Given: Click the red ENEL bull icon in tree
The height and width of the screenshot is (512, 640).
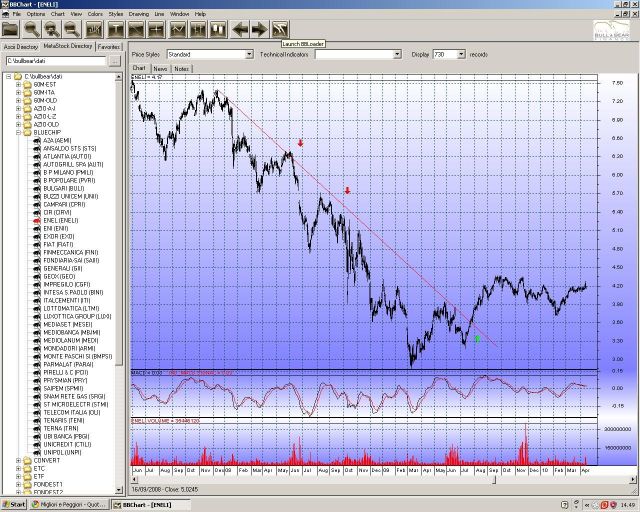Looking at the screenshot, I should [37, 220].
